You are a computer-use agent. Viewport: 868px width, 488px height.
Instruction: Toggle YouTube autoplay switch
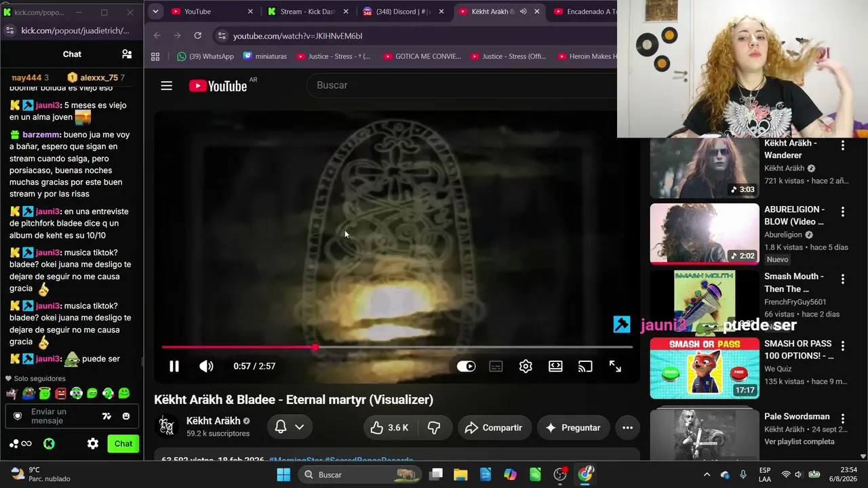[x=466, y=366]
